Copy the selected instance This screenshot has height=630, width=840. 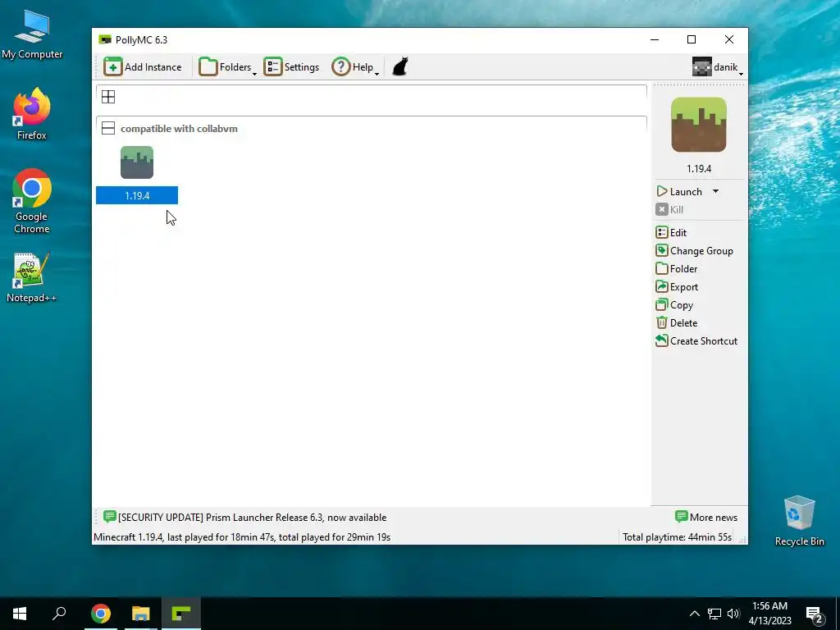674,305
